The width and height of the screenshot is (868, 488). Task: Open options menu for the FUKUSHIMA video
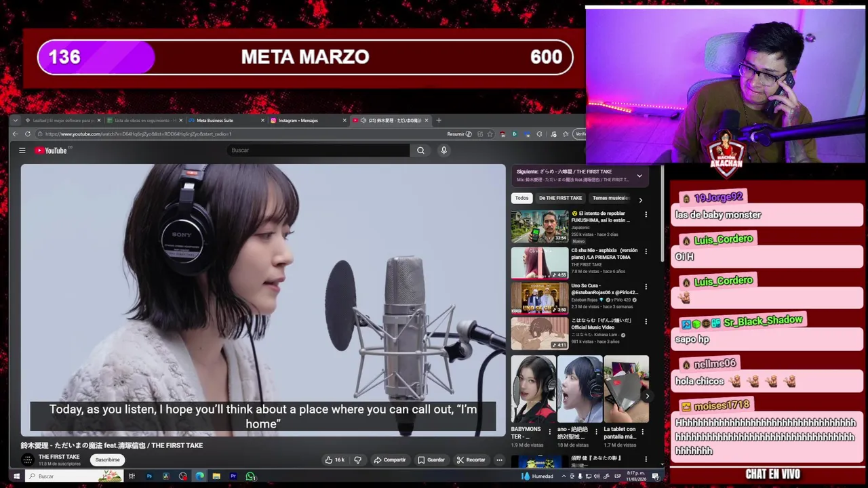click(x=646, y=214)
